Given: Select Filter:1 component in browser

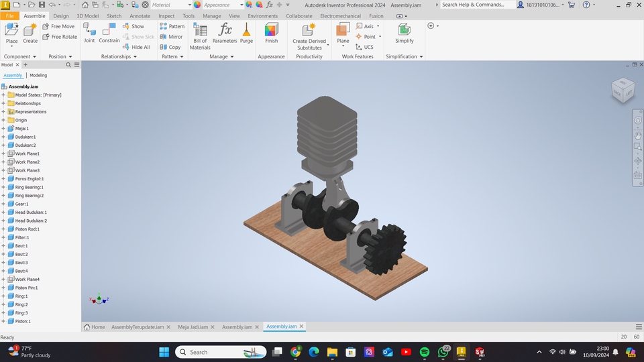Looking at the screenshot, I should click(21, 237).
